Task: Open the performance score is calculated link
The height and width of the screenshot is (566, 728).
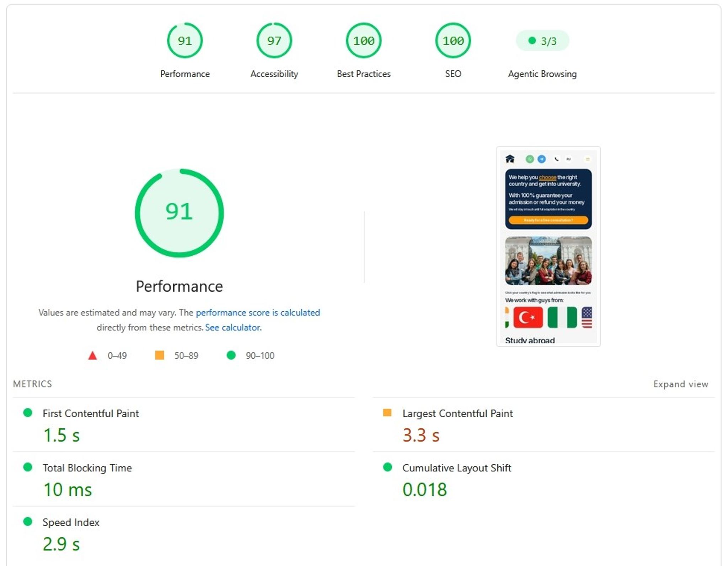Action: point(258,312)
